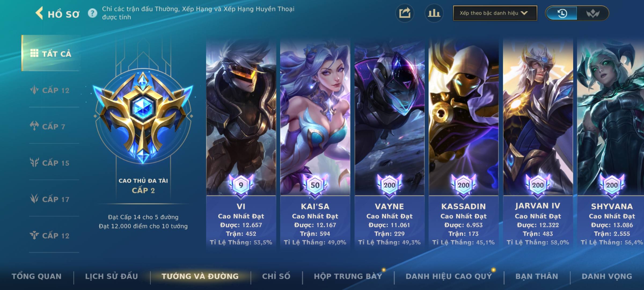Click the back arrow next to HỒ SƠ
Viewport: 644px width, 290px height.
(x=39, y=13)
